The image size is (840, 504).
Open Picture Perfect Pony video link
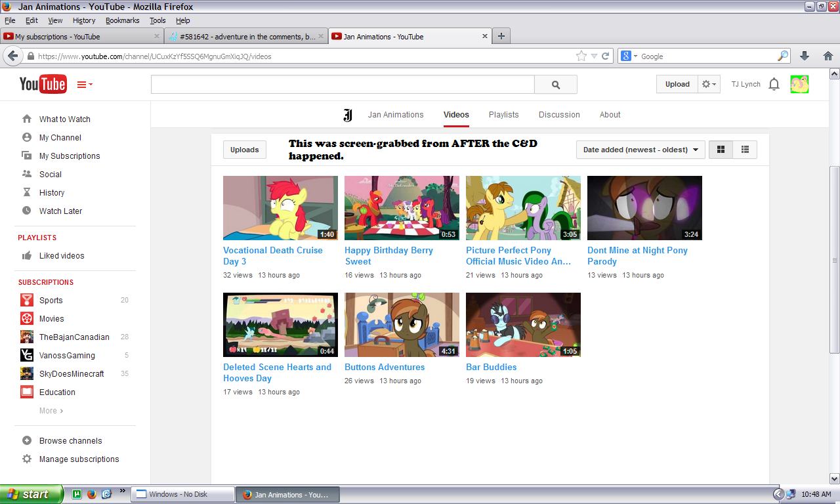click(x=518, y=255)
